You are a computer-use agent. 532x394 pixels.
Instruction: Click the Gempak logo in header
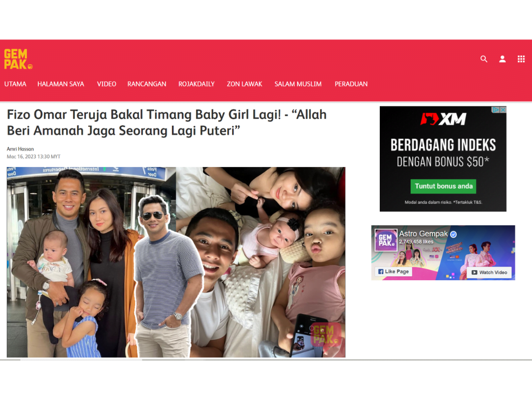pyautogui.click(x=18, y=59)
